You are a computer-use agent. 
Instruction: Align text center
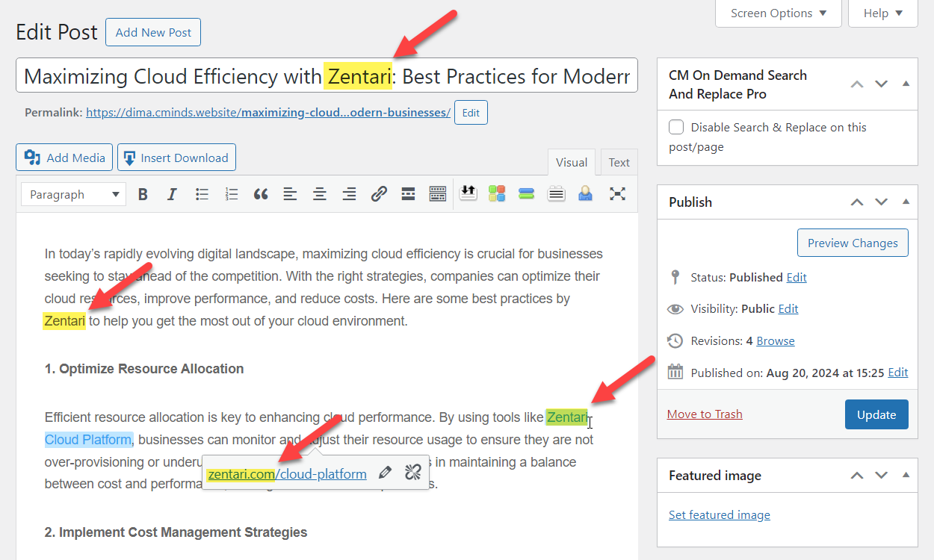pos(320,194)
